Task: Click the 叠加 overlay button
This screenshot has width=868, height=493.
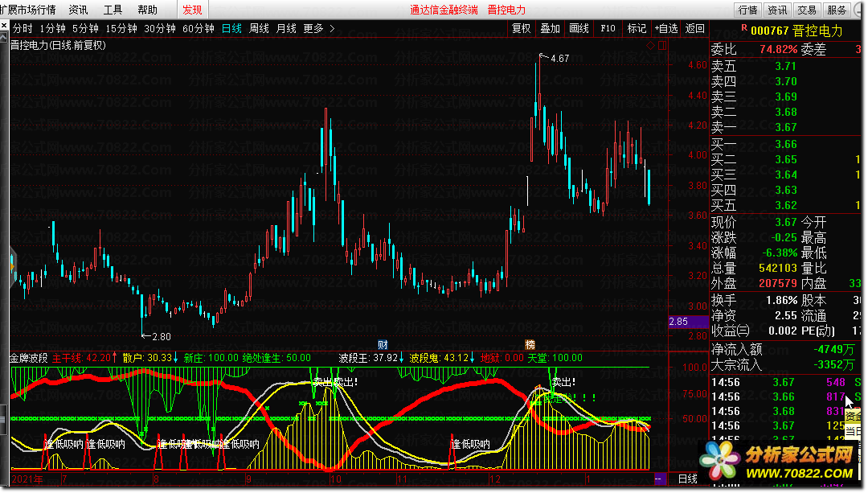Action: (x=551, y=28)
